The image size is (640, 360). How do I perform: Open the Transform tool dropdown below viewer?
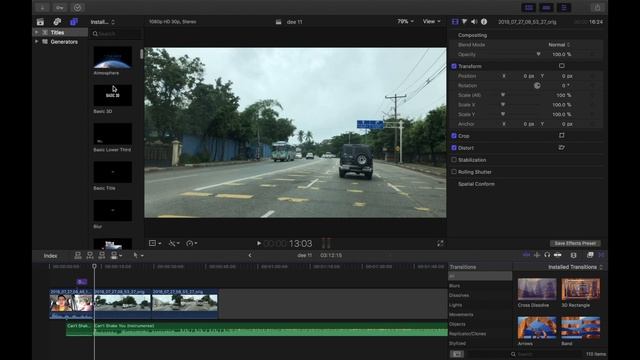155,243
